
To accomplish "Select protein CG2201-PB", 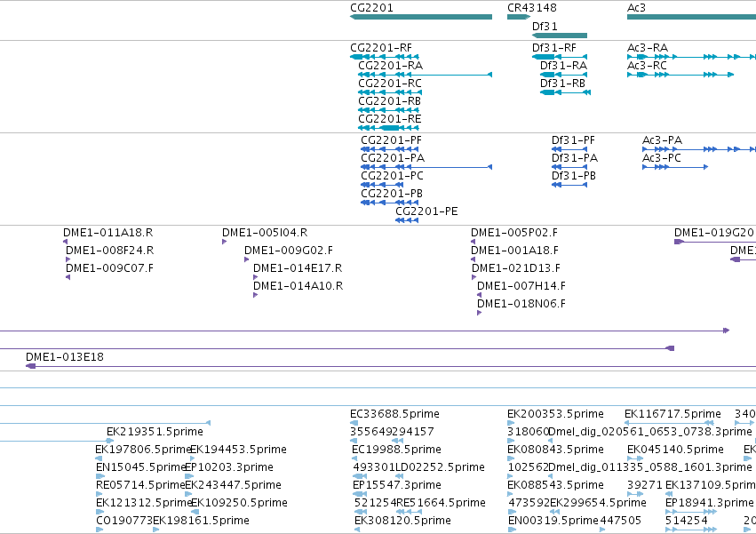I will click(390, 203).
